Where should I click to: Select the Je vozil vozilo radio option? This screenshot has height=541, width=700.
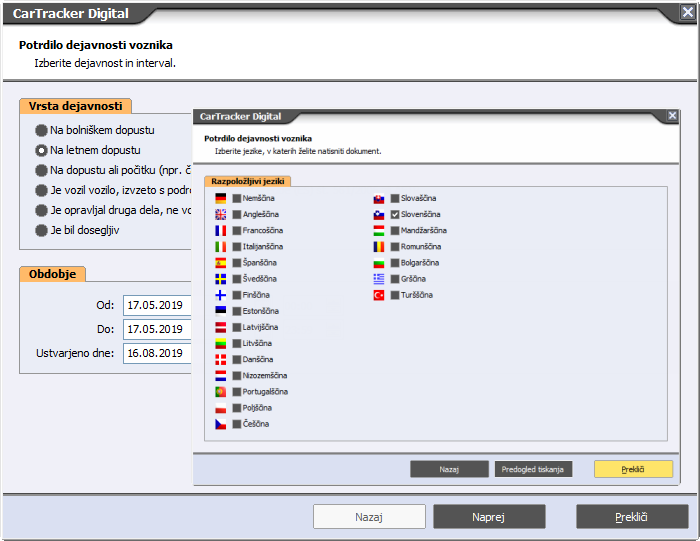coord(41,190)
